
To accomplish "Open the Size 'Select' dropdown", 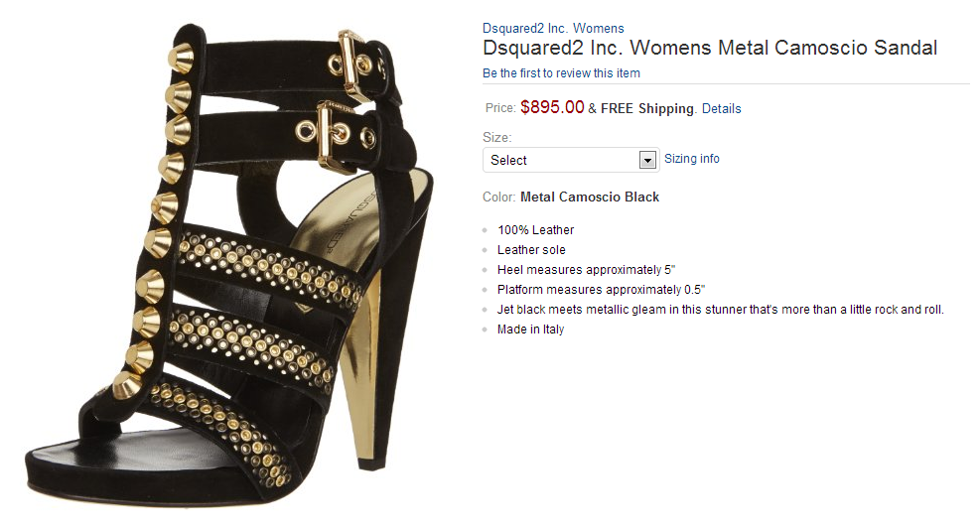I will [562, 160].
